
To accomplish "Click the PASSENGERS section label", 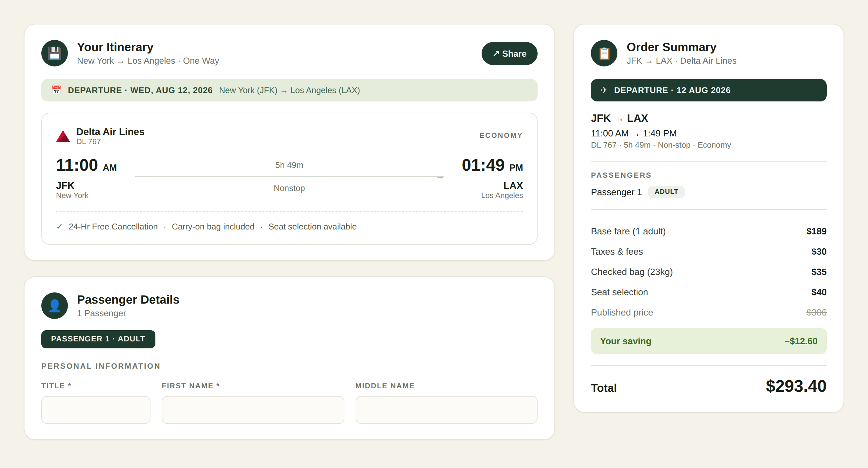I will 621,175.
